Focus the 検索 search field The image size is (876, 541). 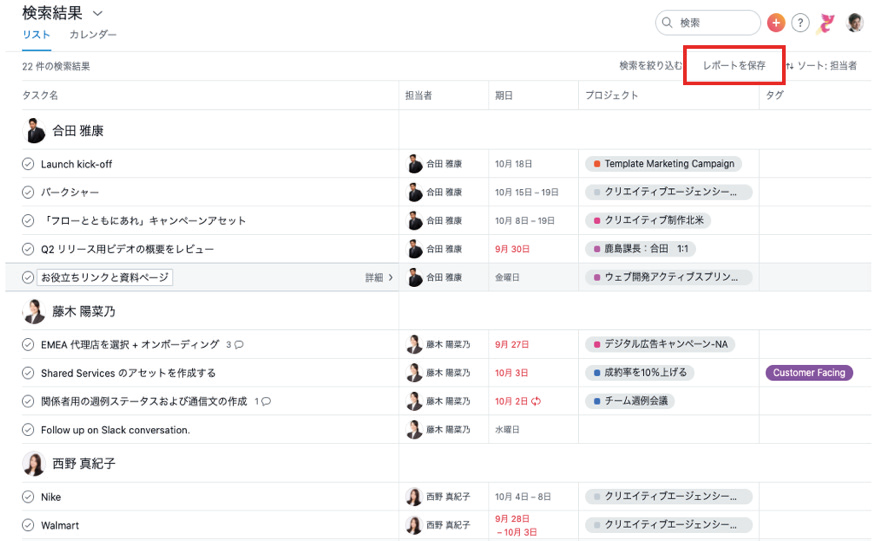click(x=708, y=23)
